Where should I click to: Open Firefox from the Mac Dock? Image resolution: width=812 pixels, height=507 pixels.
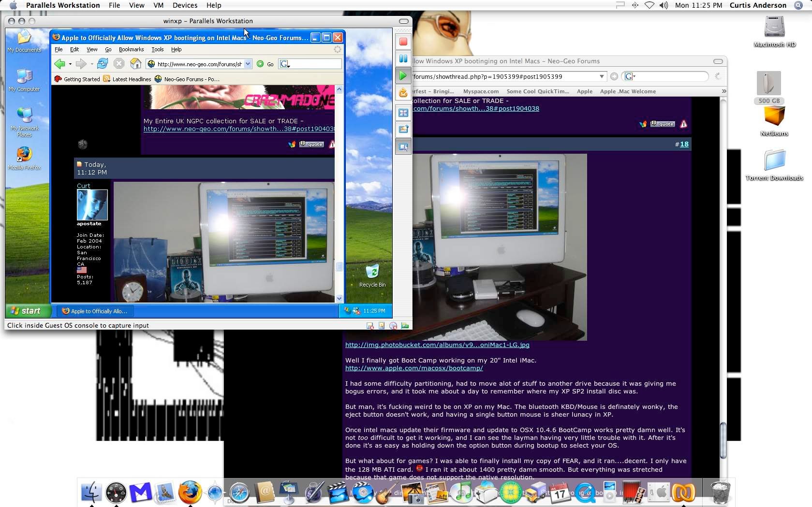point(190,493)
